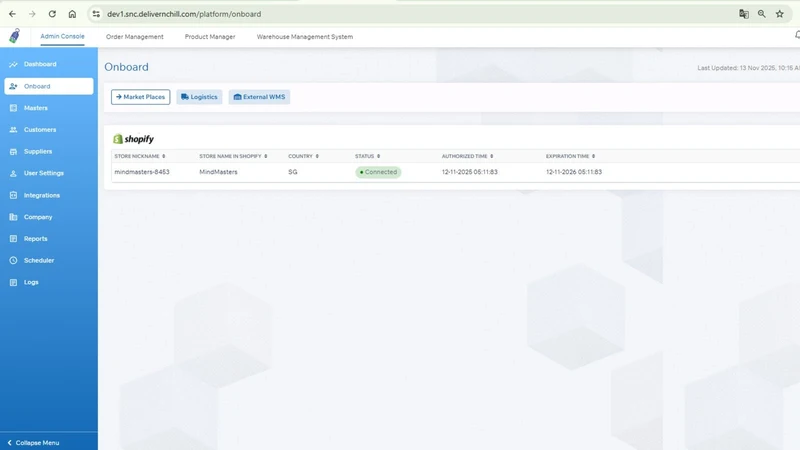
Task: Click the Onboard page heading
Action: (x=127, y=67)
